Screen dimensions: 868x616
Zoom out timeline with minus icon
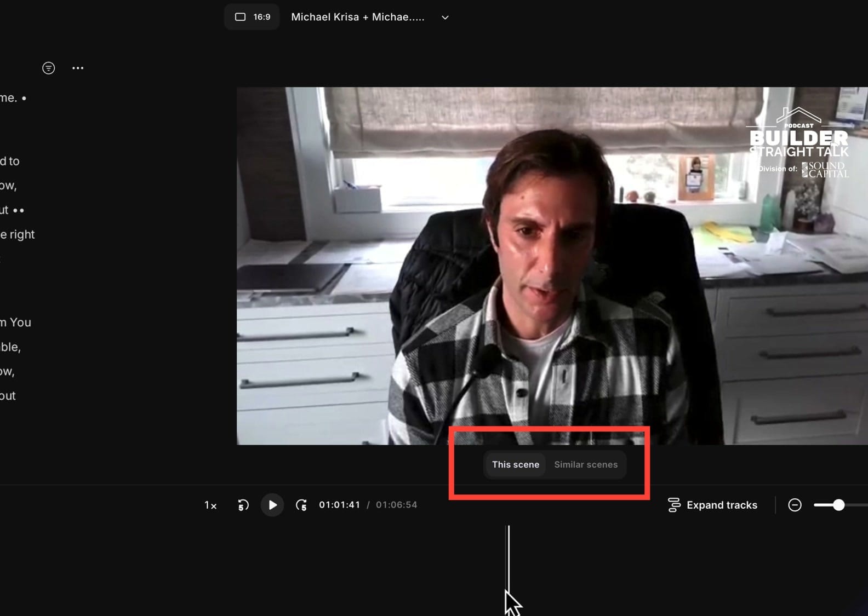tap(795, 505)
